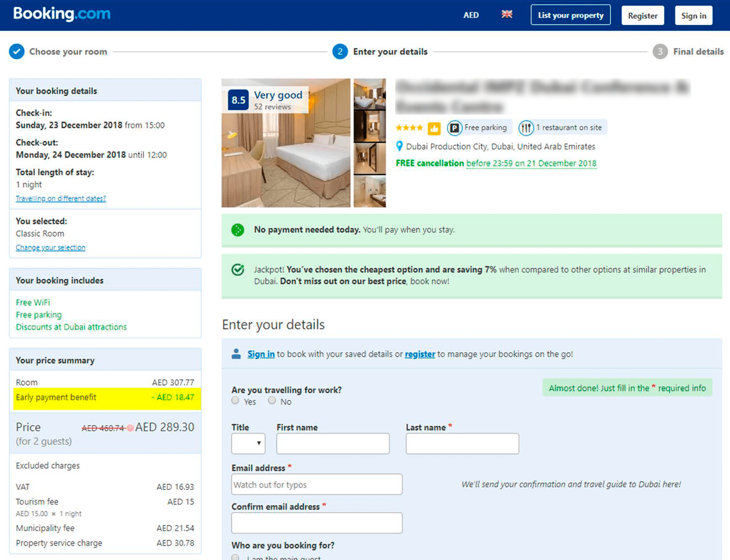Click the person icon beside Sign in
Viewport: 730px width, 560px height.
[236, 354]
